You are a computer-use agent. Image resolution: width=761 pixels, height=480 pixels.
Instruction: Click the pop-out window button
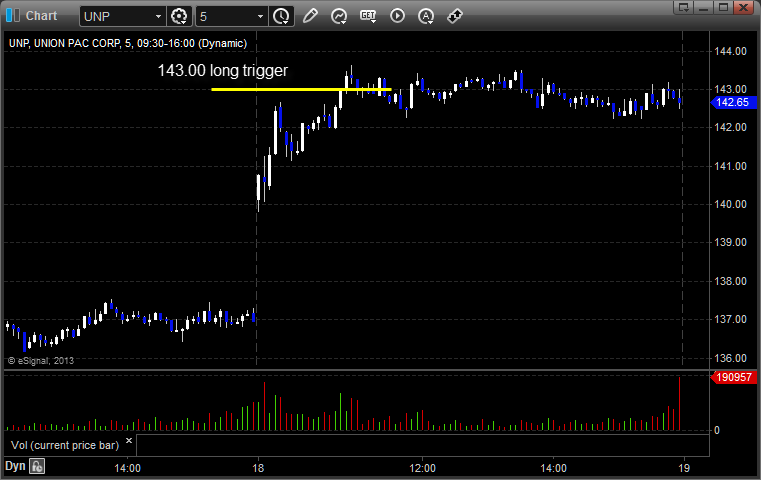coord(684,7)
